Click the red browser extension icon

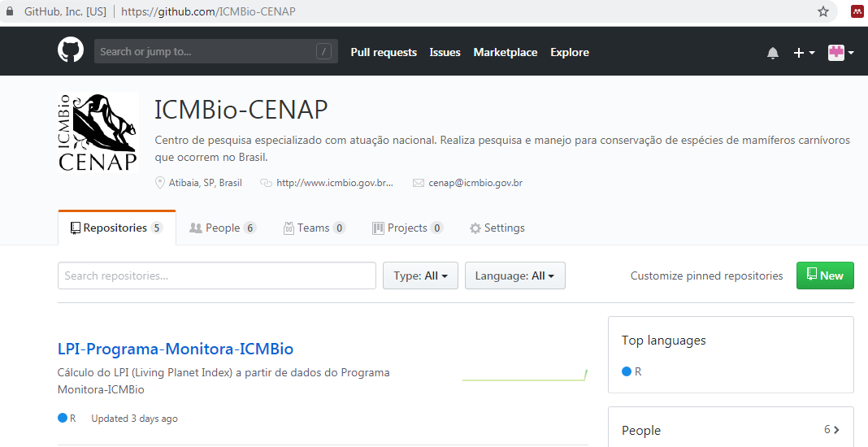857,11
